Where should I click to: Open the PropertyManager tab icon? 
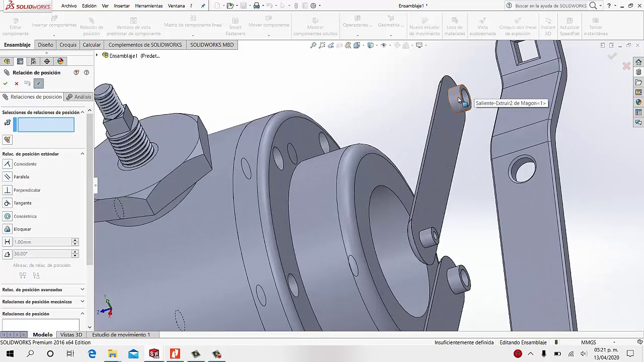(20, 61)
